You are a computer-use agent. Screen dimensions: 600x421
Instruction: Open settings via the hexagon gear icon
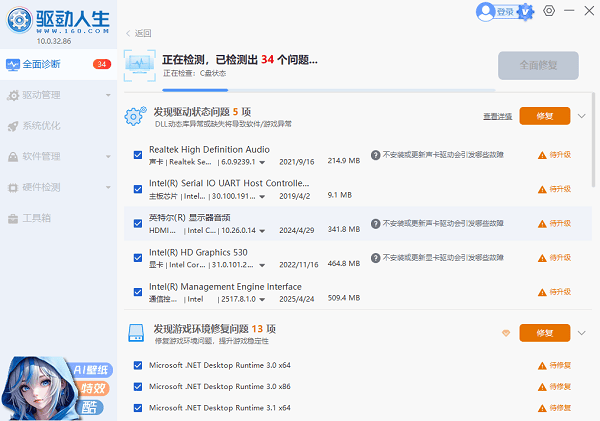click(x=549, y=11)
